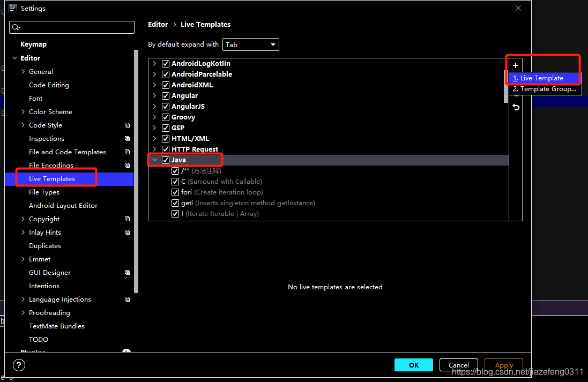Click the IntelliJ logo in title bar

tap(13, 8)
